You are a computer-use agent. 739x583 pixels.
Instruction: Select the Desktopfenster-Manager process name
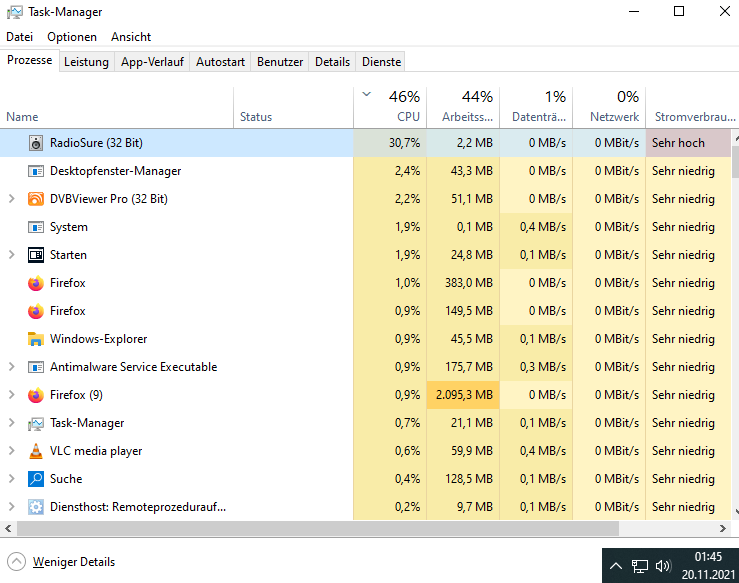click(x=115, y=171)
